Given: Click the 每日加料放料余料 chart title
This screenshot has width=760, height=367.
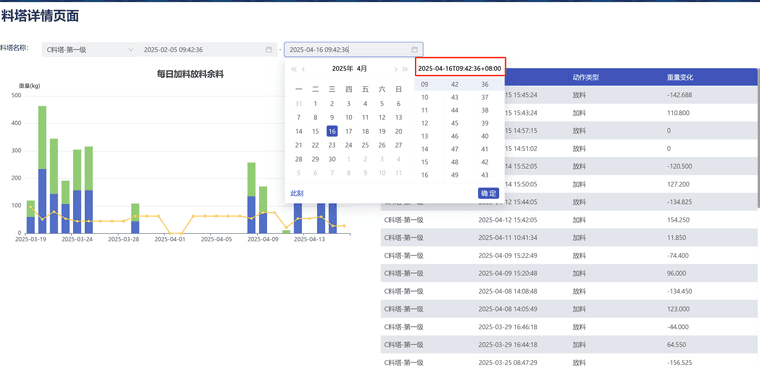Looking at the screenshot, I should [190, 74].
